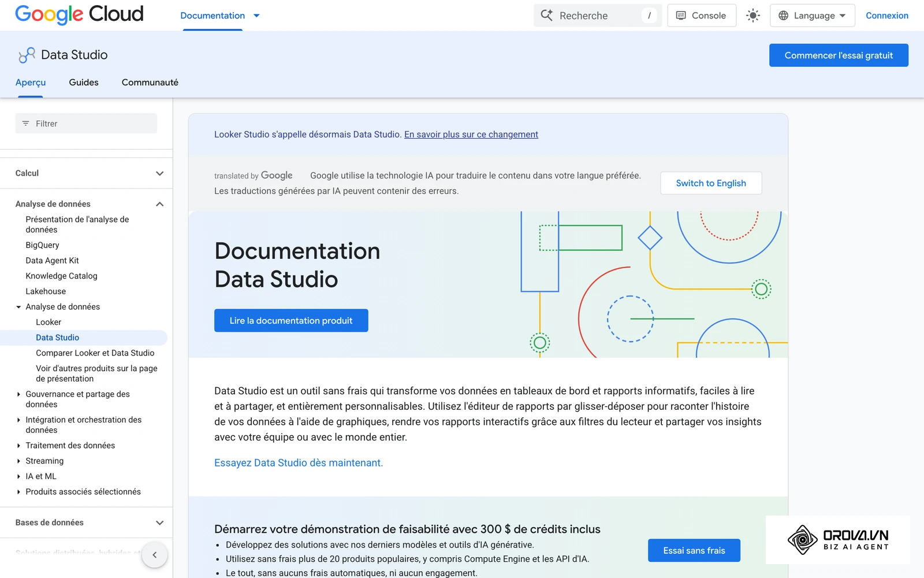Open the Communauté tab
The width and height of the screenshot is (924, 578).
(x=150, y=83)
